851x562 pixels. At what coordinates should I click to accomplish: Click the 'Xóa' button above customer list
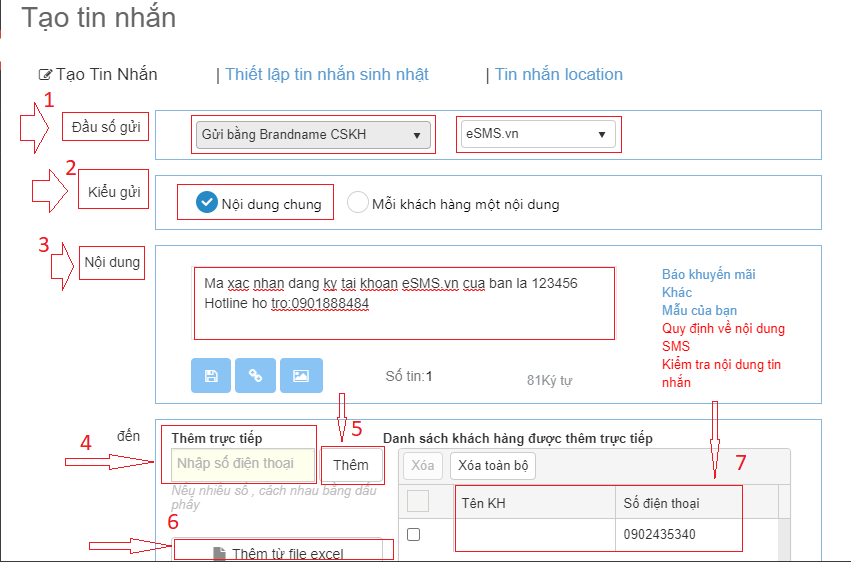pos(423,466)
